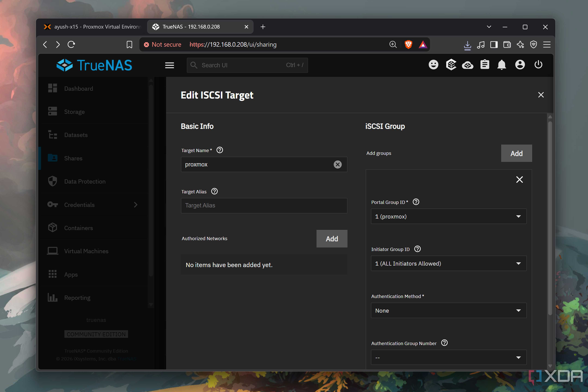This screenshot has width=588, height=392.
Task: Open the Portal Group ID dropdown
Action: click(448, 216)
